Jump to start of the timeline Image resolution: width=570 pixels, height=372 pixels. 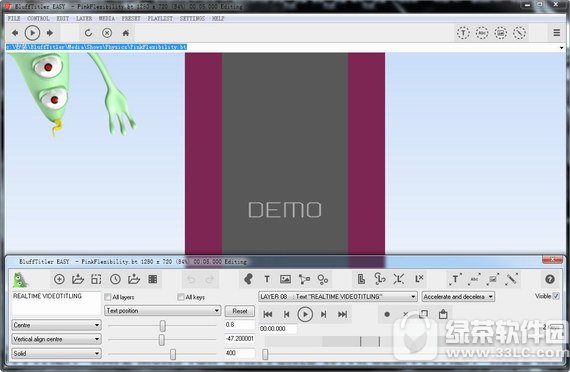click(268, 314)
